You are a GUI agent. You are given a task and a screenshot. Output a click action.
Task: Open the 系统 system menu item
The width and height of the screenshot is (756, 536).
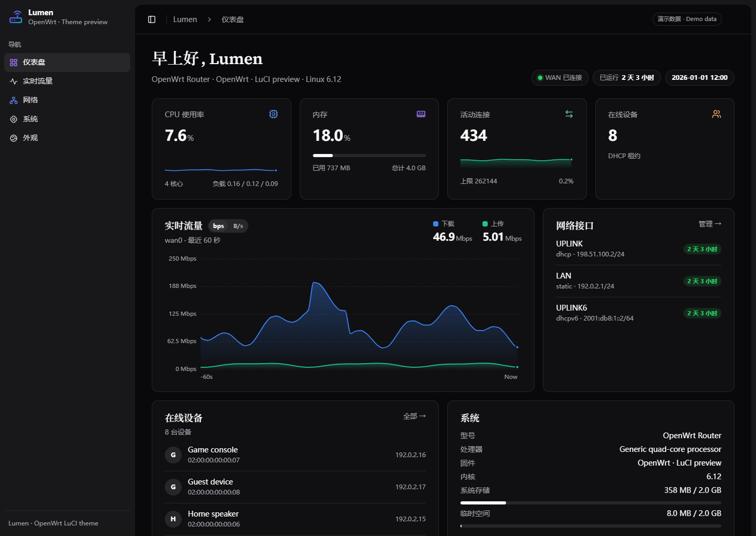coord(67,119)
